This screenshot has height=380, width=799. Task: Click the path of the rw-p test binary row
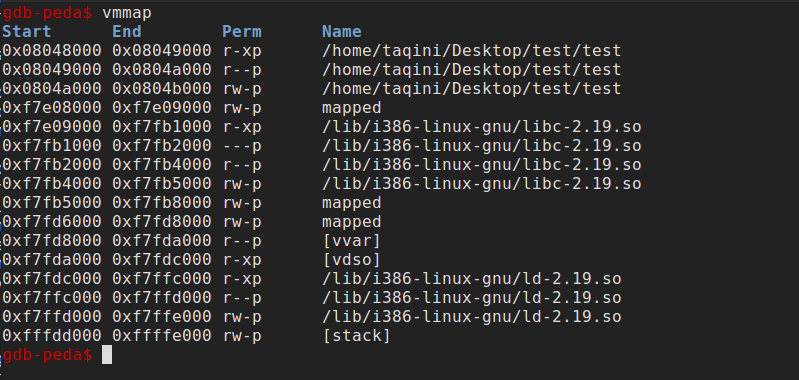point(471,89)
